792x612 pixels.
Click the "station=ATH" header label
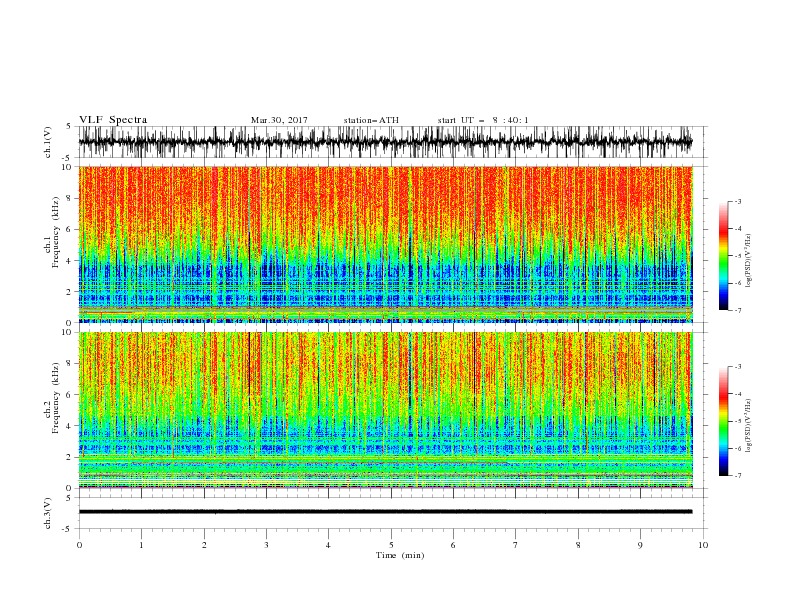[x=371, y=120]
